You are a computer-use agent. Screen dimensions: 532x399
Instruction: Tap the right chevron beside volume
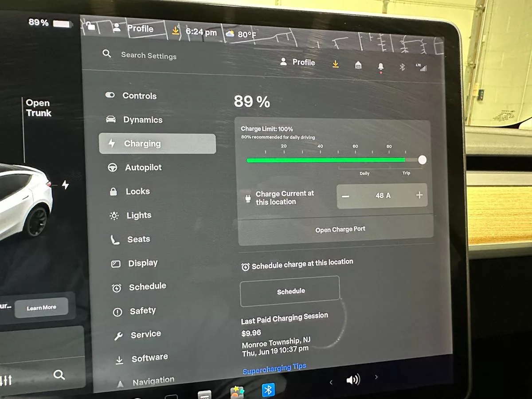pos(376,377)
